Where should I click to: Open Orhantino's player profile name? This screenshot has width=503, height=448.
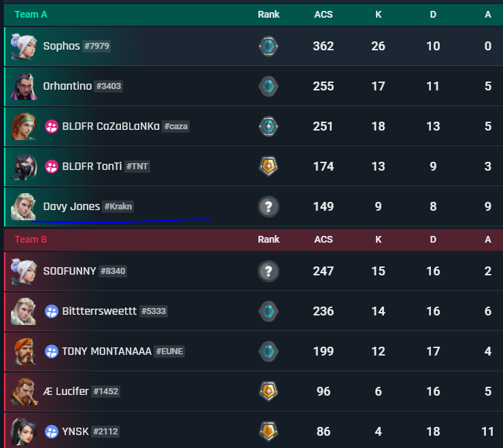(67, 86)
